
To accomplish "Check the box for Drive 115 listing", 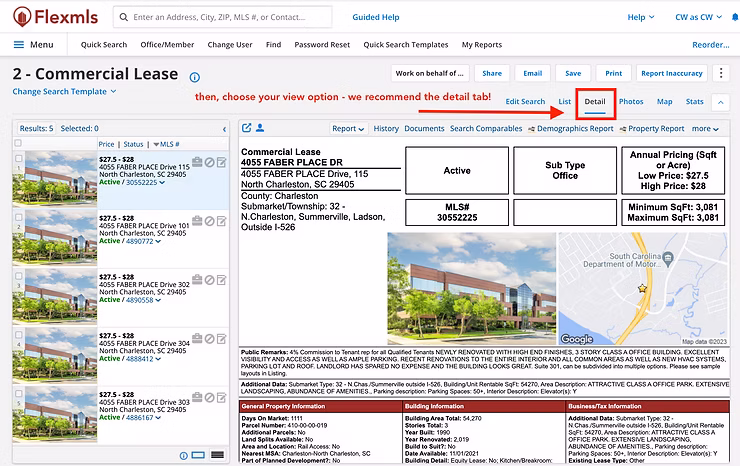I will click(x=18, y=159).
